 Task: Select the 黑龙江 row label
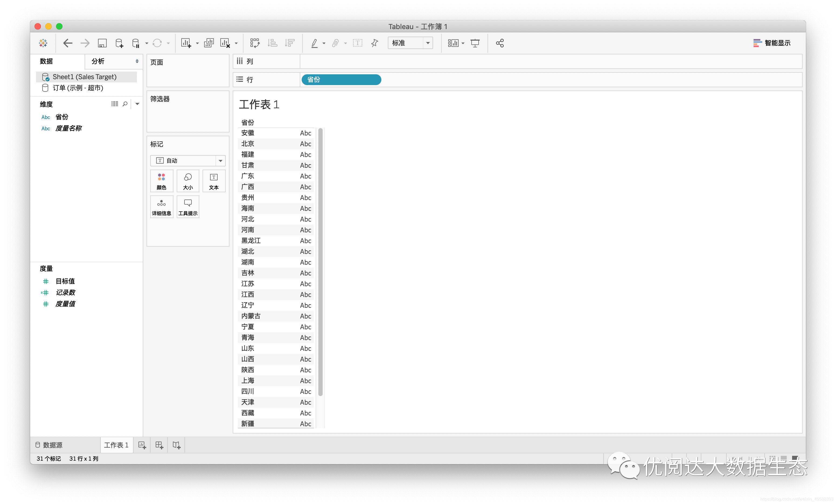tap(251, 241)
